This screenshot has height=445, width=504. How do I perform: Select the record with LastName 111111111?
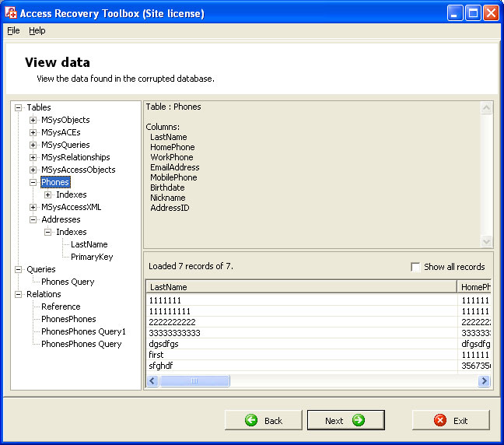[x=302, y=311]
